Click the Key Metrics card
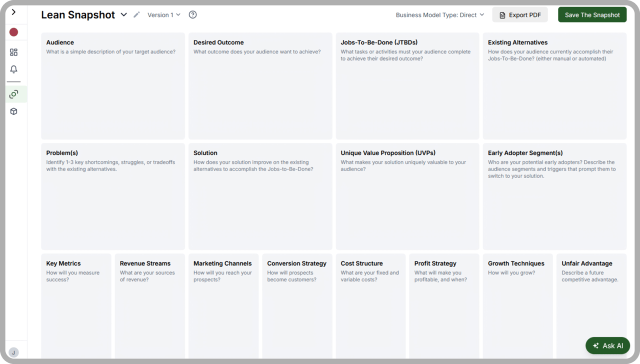This screenshot has height=364, width=640. click(76, 310)
